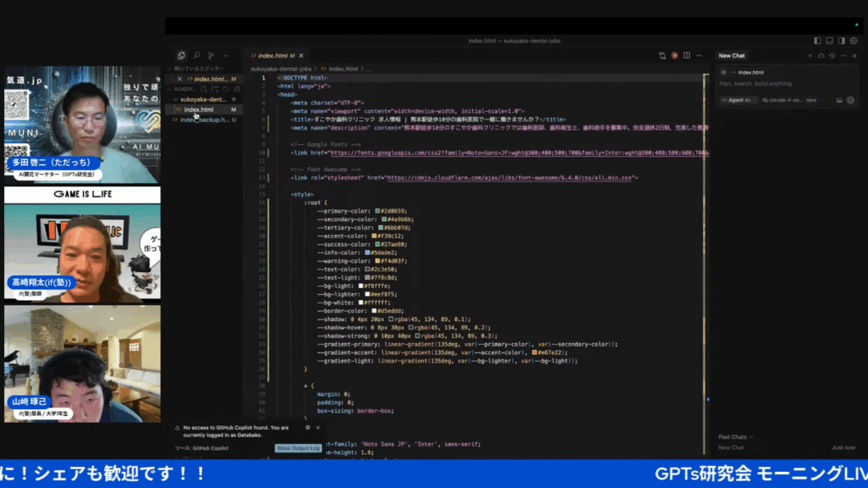The height and width of the screenshot is (488, 868).
Task: Toggle the primary sidebar layout icon
Action: click(x=817, y=41)
